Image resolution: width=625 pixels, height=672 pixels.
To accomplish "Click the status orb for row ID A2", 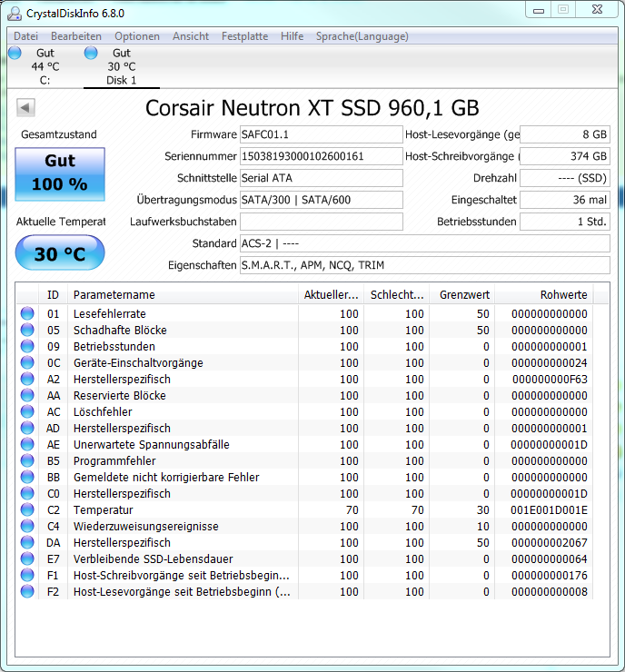I will pos(27,379).
